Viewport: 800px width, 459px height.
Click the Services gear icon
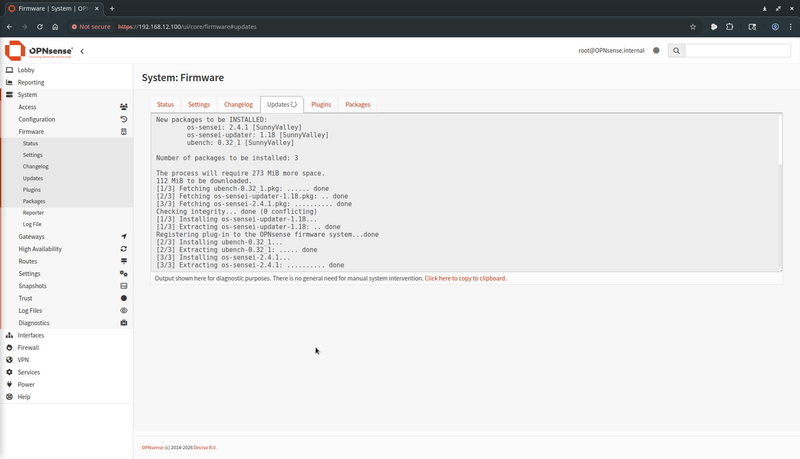[9, 372]
